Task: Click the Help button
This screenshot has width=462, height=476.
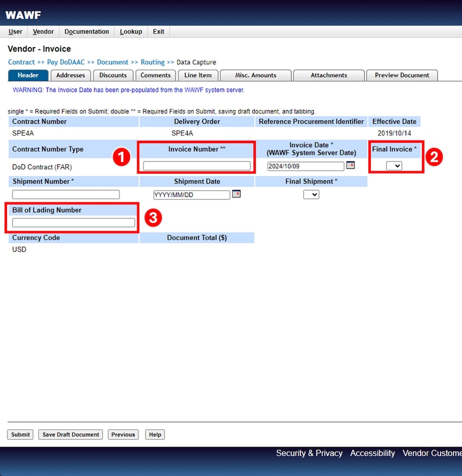Action: click(155, 435)
